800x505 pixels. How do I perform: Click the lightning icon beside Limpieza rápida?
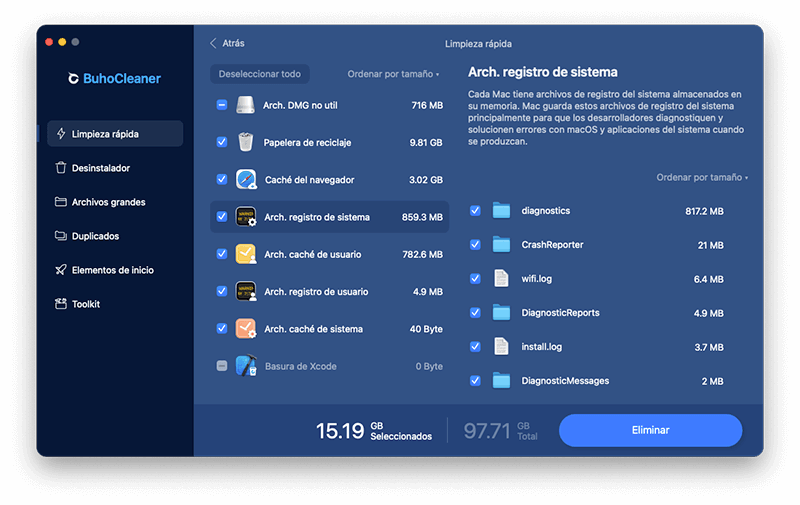click(61, 134)
